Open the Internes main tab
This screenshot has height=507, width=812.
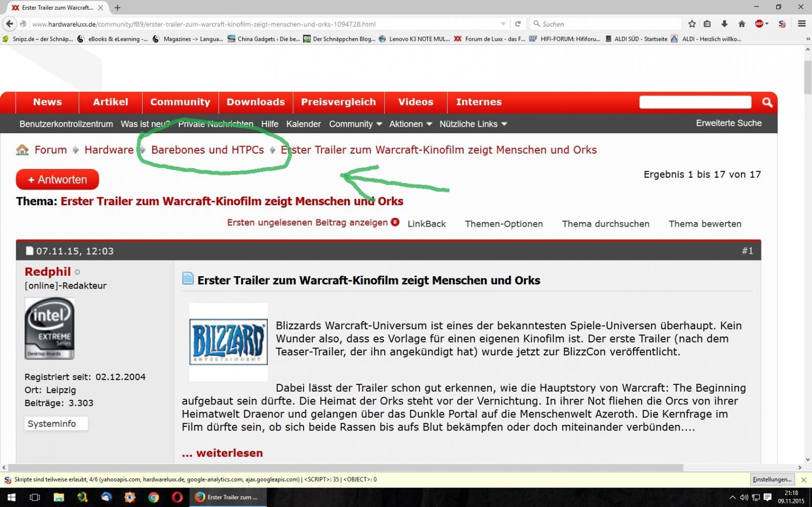coord(479,102)
